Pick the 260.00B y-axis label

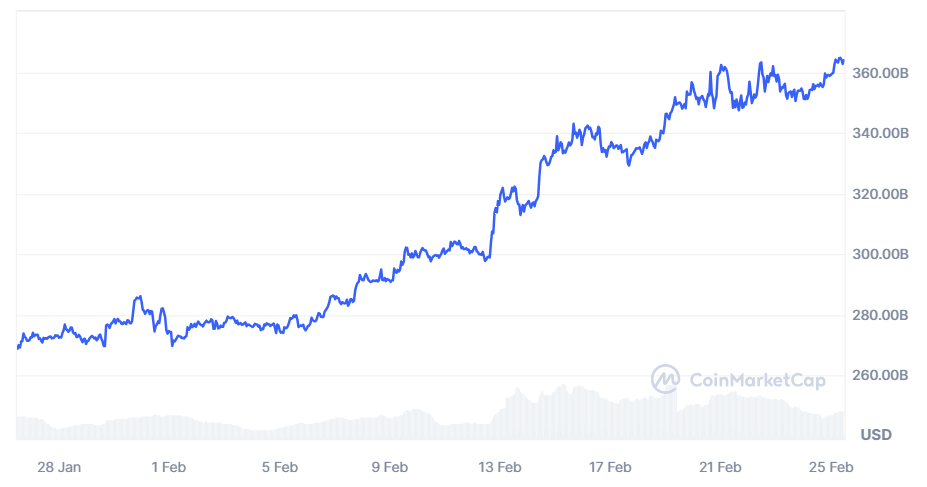883,375
